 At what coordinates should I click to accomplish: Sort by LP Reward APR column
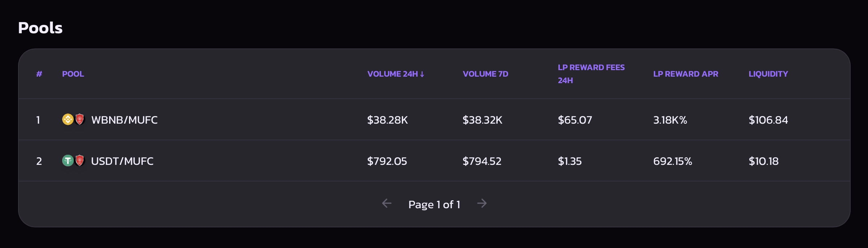(686, 74)
